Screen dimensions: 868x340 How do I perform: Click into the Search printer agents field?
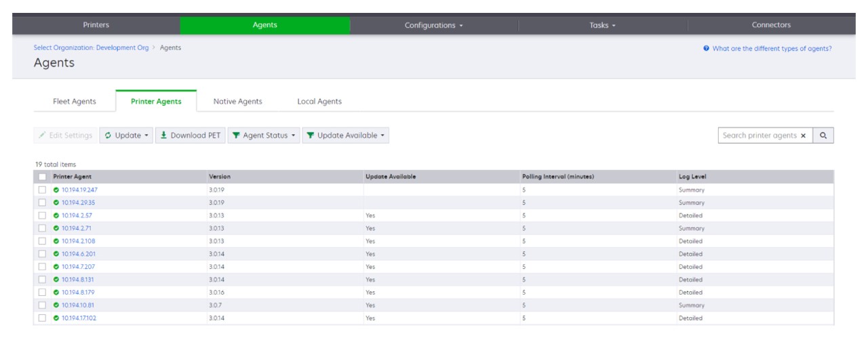tap(758, 135)
